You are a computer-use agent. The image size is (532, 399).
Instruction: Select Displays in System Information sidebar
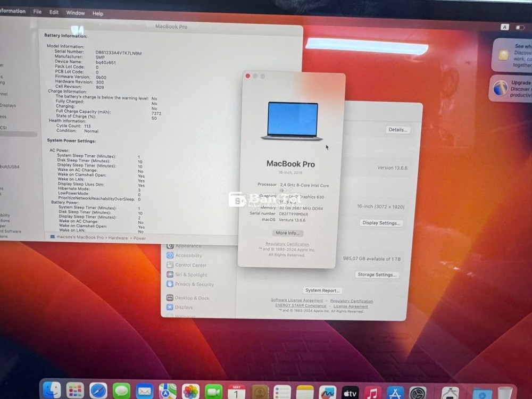[x=8, y=105]
